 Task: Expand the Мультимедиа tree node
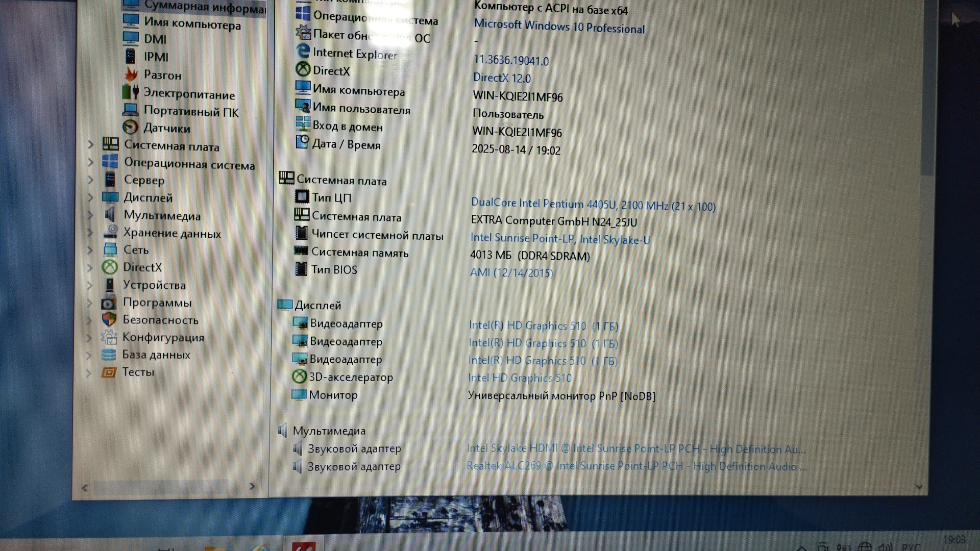[x=90, y=215]
